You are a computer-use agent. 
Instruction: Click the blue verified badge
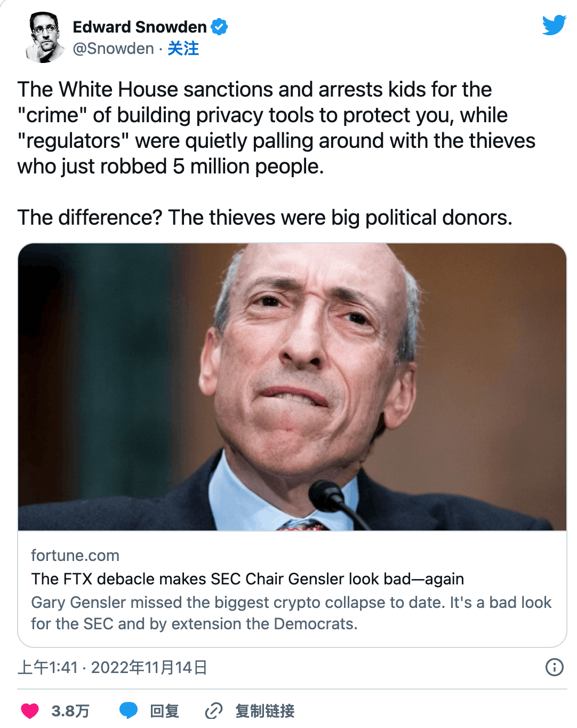pyautogui.click(x=219, y=27)
